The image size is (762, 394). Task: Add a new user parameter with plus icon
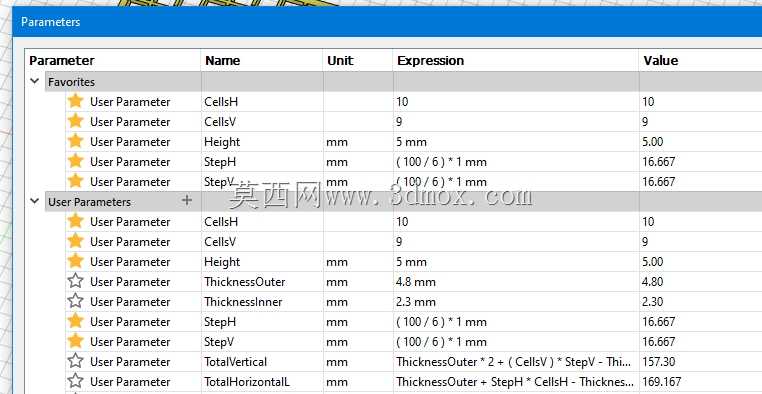tap(187, 200)
